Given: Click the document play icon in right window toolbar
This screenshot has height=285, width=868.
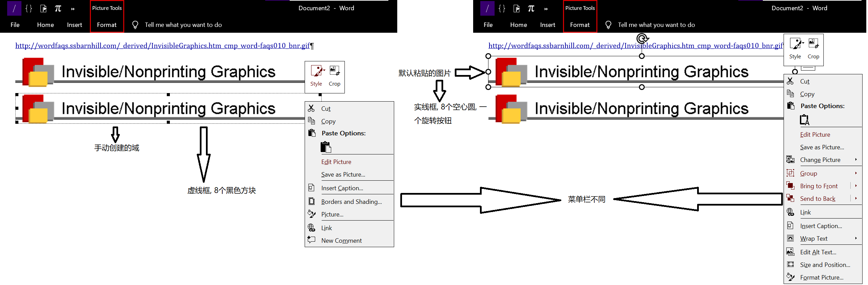Looking at the screenshot, I should [517, 9].
